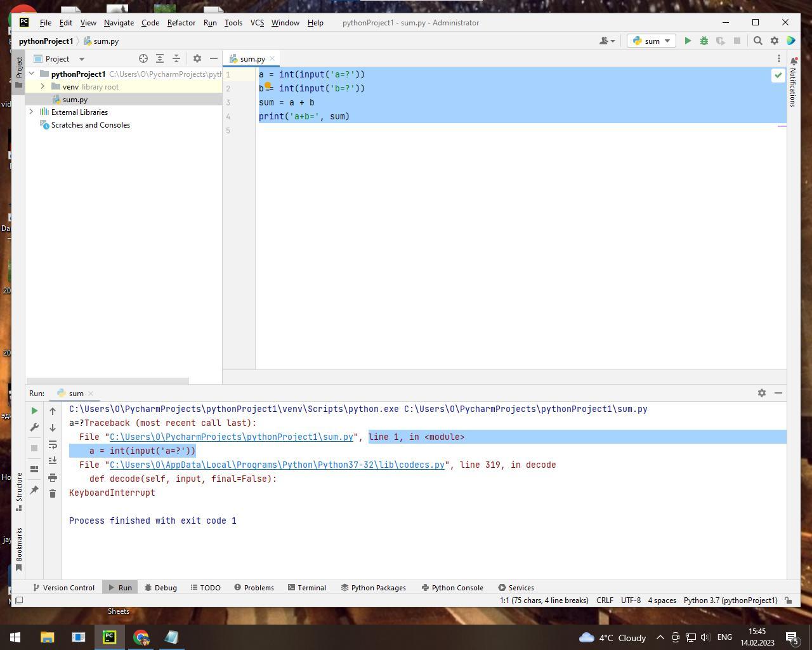Open Run panel wrench settings
Viewport: 812px width, 650px height.
coord(34,427)
